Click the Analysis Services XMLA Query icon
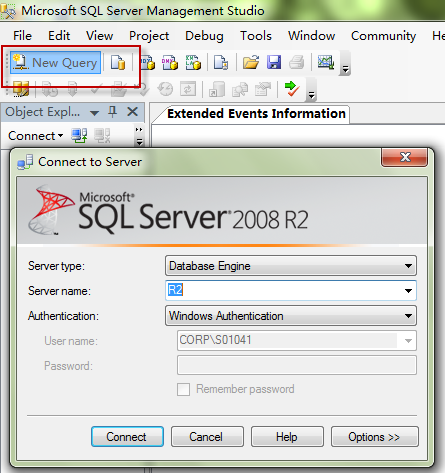Image resolution: width=445 pixels, height=473 pixels. pos(193,62)
